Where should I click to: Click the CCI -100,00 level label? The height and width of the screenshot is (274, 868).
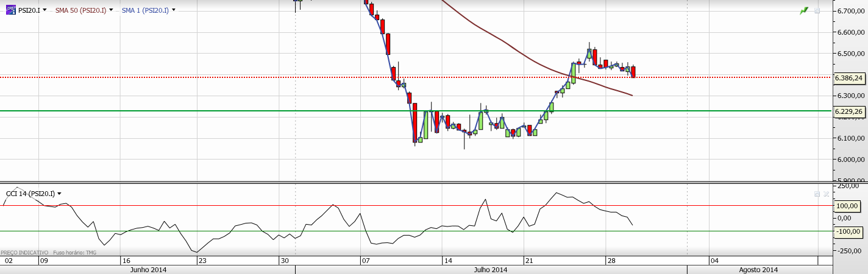point(848,231)
